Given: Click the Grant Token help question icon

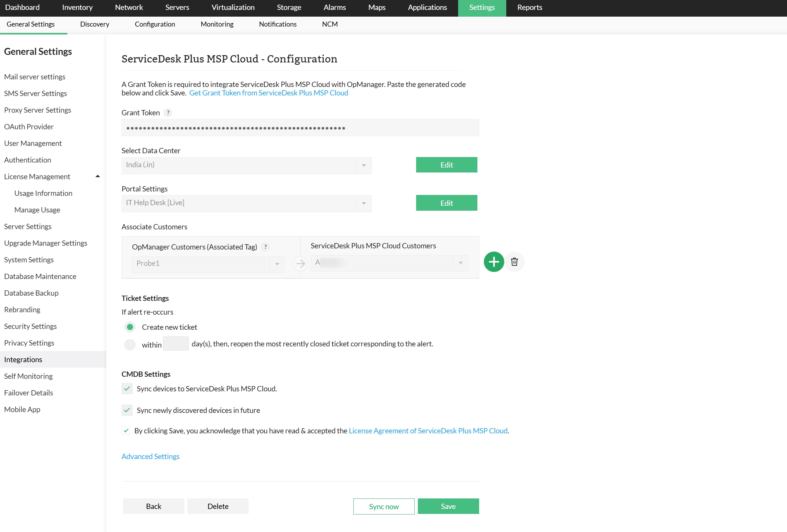Looking at the screenshot, I should click(x=168, y=113).
